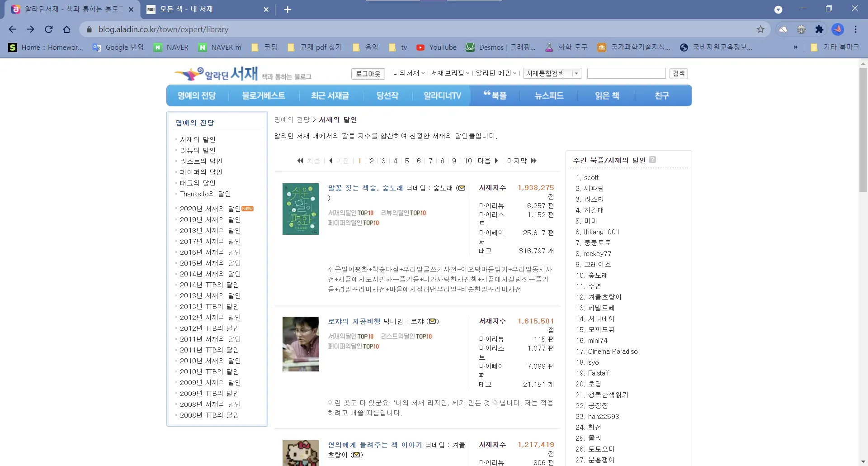Open the 코딩 bookmark folder

pyautogui.click(x=264, y=47)
